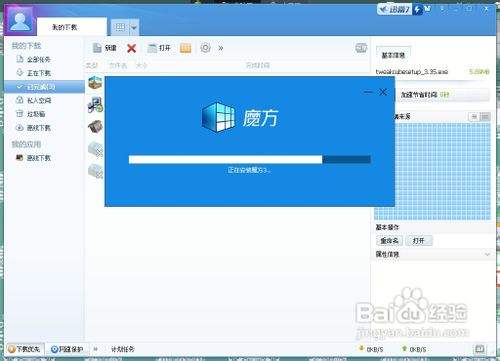This screenshot has height=361, width=500.
Task: Expand the status bar » chevron
Action: point(96,349)
